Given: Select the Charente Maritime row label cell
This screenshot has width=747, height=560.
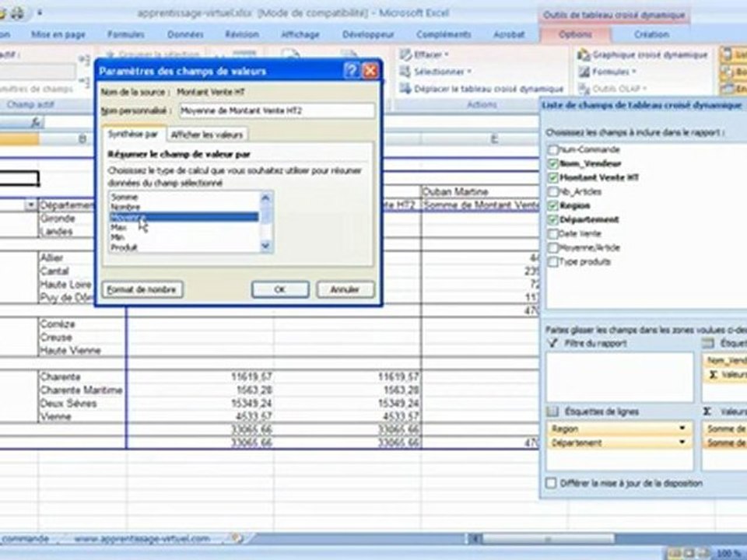Looking at the screenshot, I should [x=82, y=390].
